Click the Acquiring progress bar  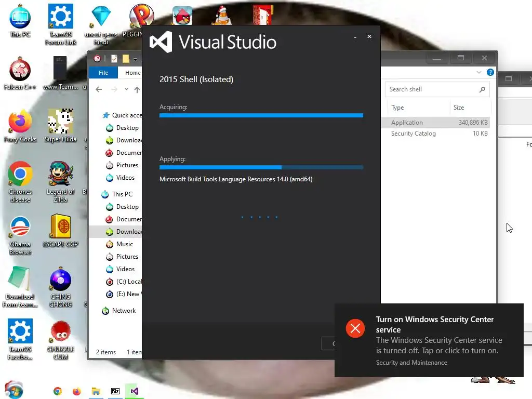(x=261, y=115)
